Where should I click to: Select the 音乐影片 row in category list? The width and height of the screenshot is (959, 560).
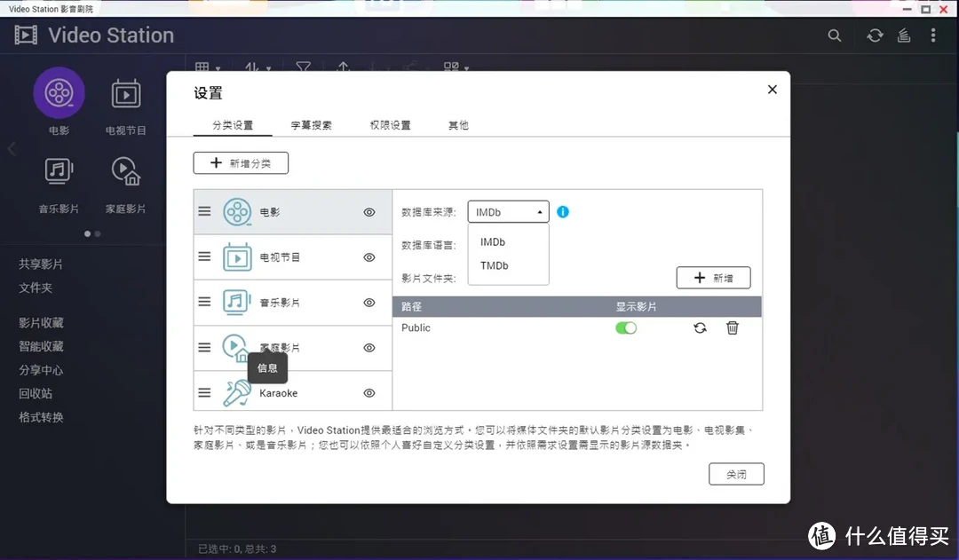293,303
